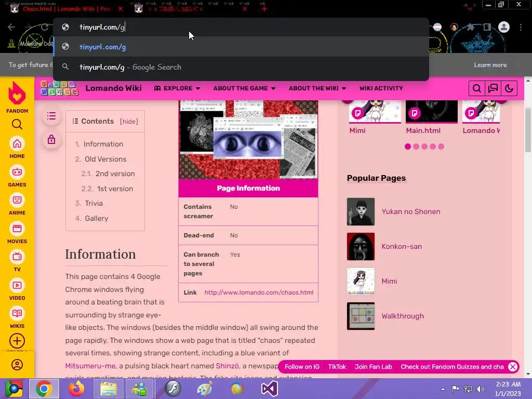Click the Main.html carousel card
The image size is (532, 399).
click(431, 117)
